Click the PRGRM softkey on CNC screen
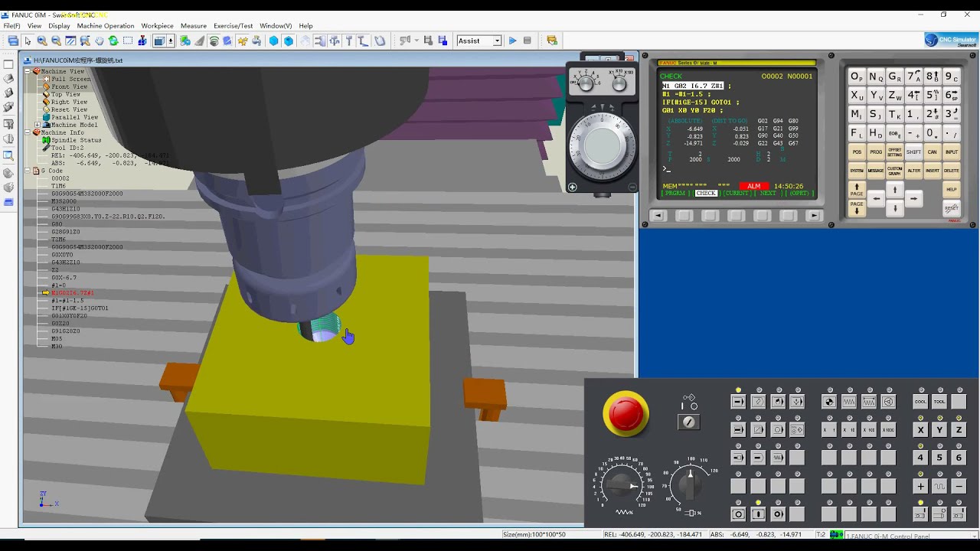Viewport: 980px width, 551px height. [675, 194]
